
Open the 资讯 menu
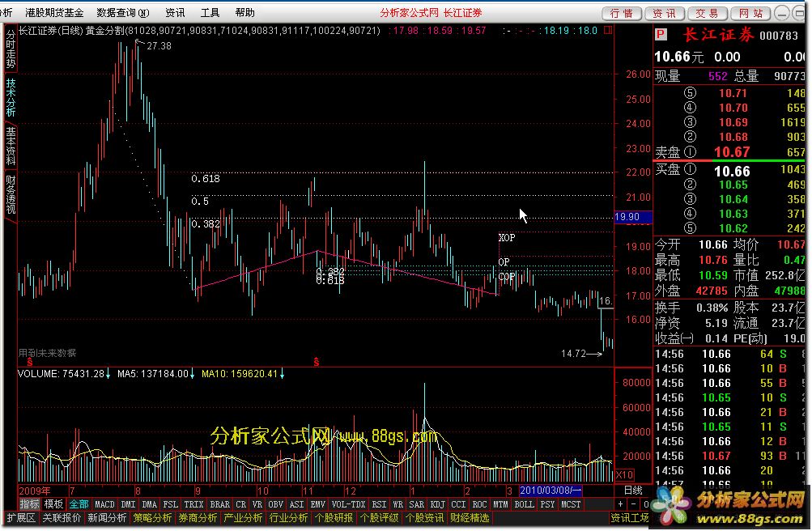175,13
